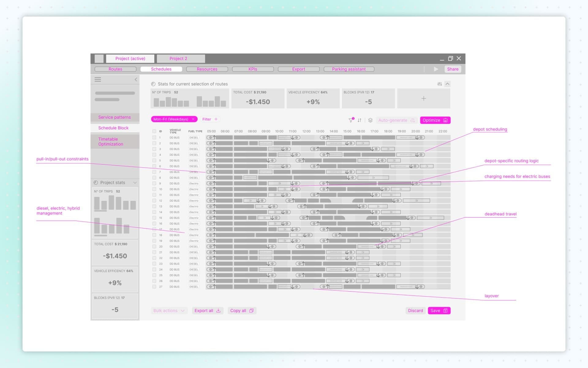
Task: Check the checkbox for schedule row 1
Action: point(154,137)
